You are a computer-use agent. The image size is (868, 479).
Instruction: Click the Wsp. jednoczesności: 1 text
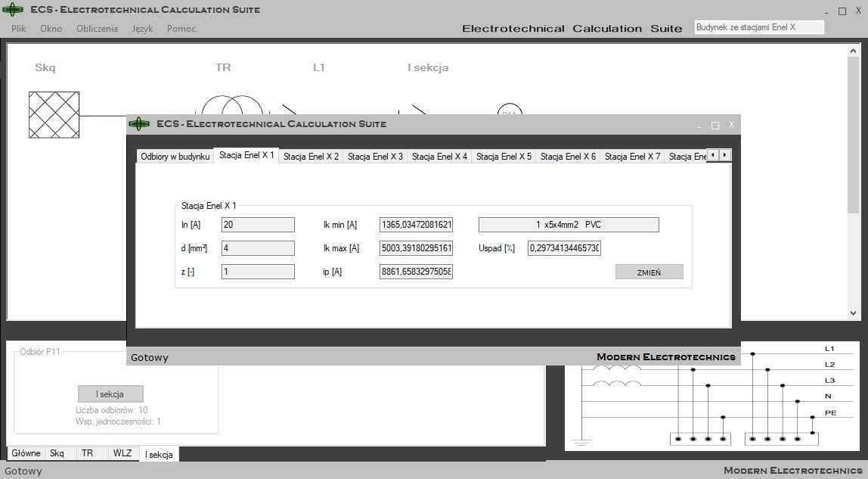[x=118, y=421]
